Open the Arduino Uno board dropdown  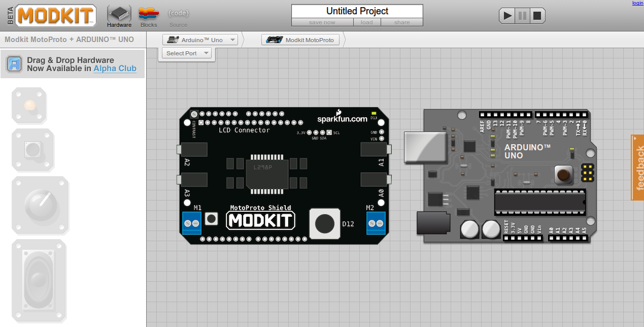coord(200,40)
